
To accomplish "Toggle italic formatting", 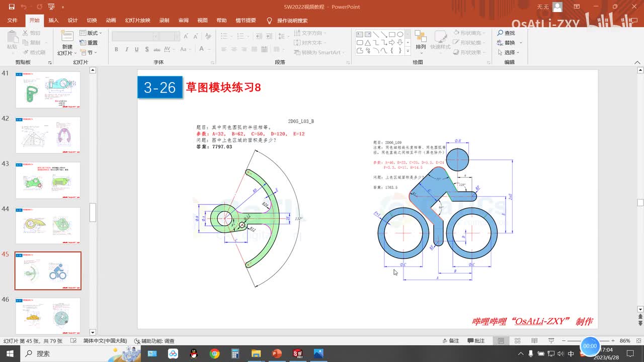I will click(x=126, y=49).
